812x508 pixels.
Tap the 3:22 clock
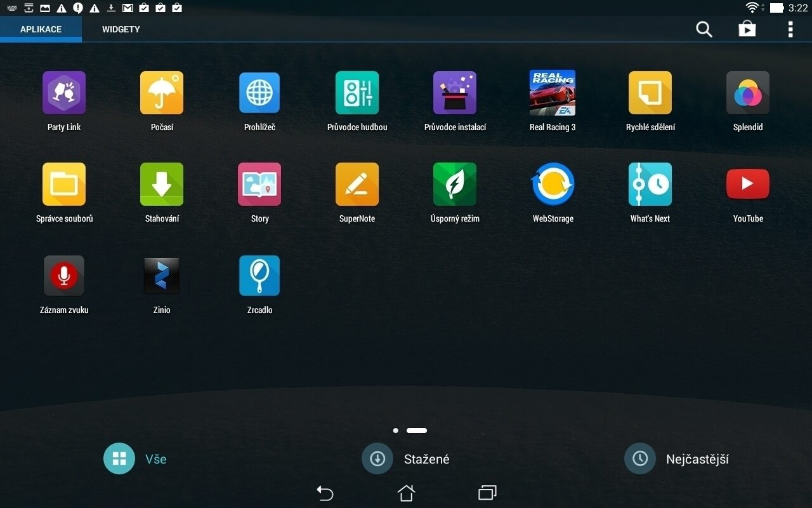(798, 8)
